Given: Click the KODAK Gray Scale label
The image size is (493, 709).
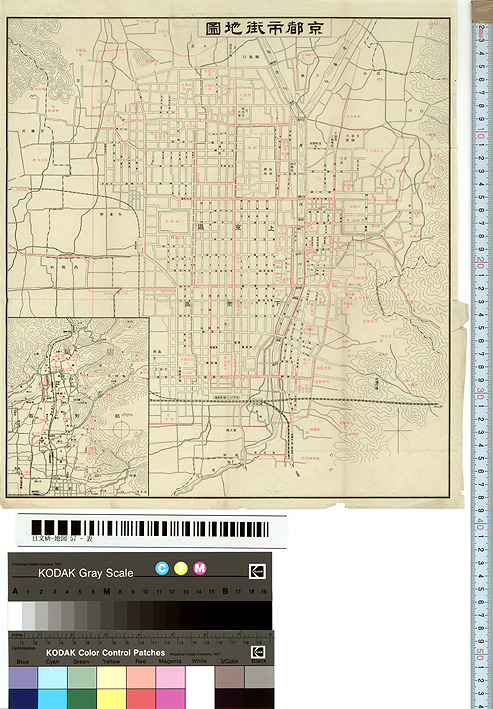Looking at the screenshot, I should click(x=85, y=573).
